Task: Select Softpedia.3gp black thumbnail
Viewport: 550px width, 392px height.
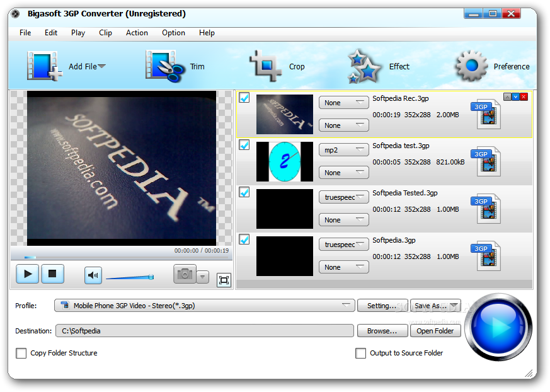Action: 285,256
